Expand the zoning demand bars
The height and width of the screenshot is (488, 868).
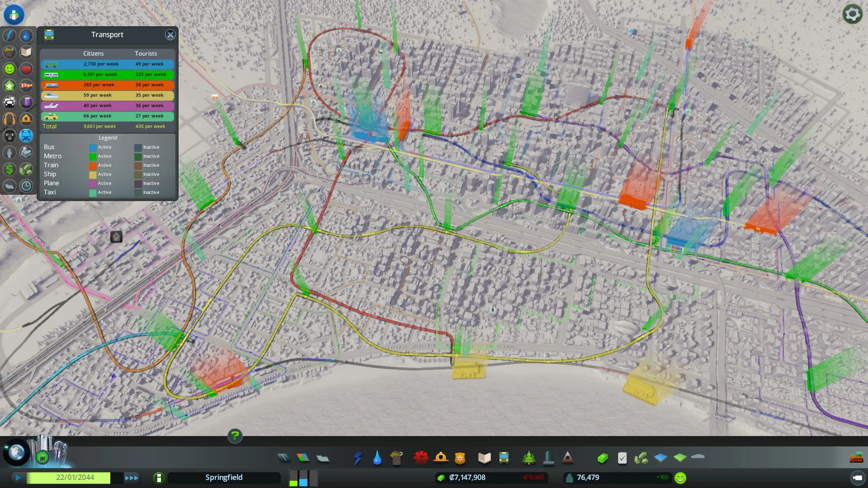pos(303,478)
